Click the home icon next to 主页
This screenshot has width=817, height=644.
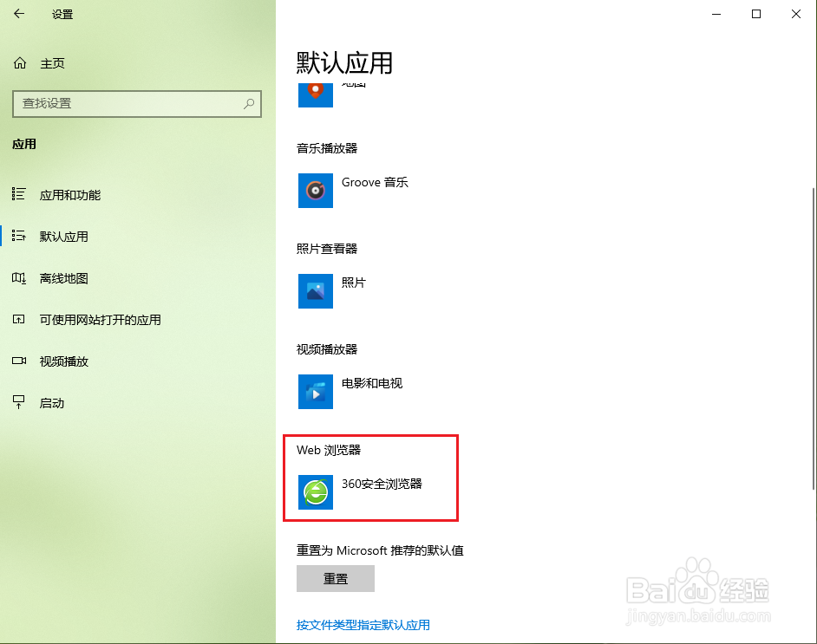[19, 62]
